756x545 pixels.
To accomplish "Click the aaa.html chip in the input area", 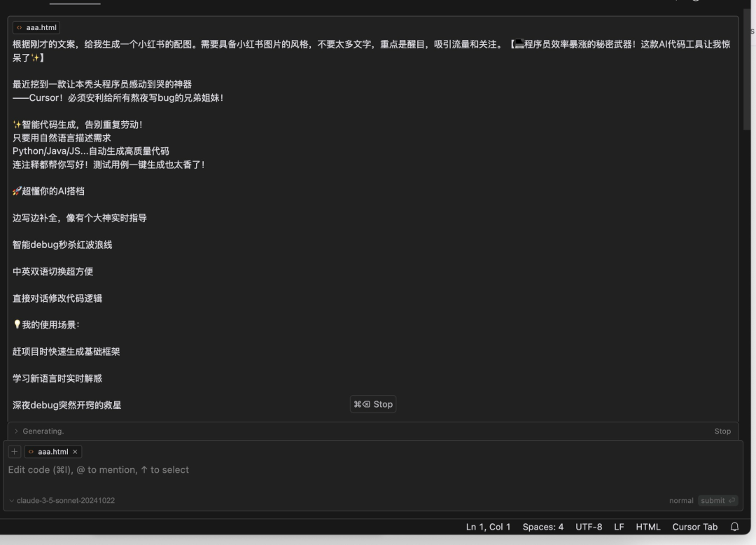I will click(53, 451).
